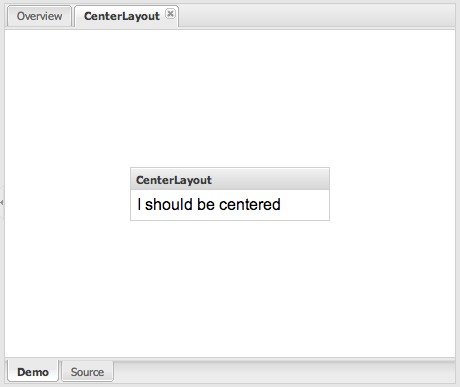Click the blank bottom bar beside Source
The width and height of the screenshot is (460, 387).
[x=284, y=372]
